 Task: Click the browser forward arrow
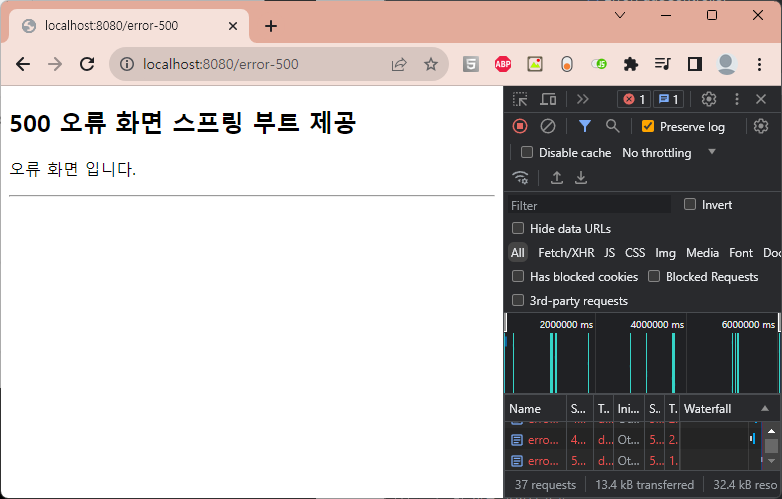click(55, 64)
